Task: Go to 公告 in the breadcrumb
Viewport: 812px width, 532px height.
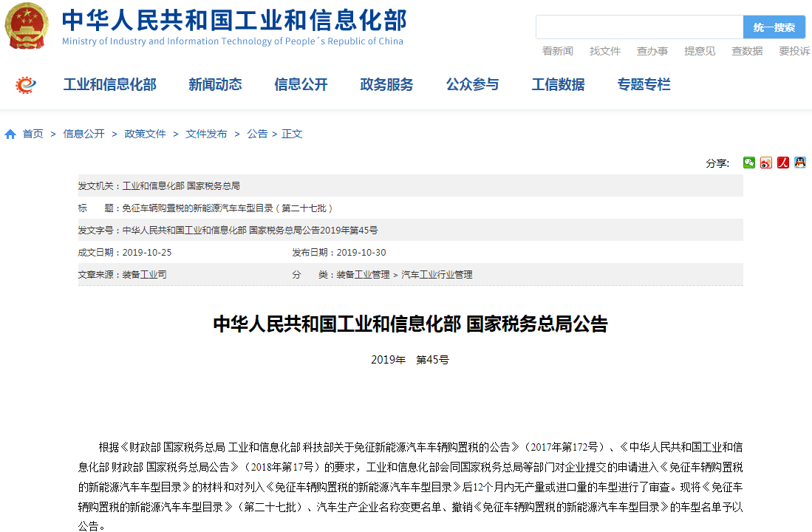Action: coord(257,134)
